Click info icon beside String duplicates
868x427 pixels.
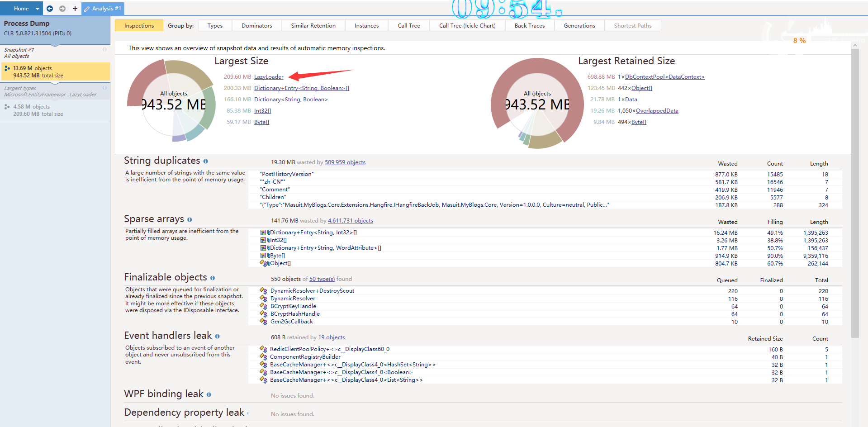206,161
